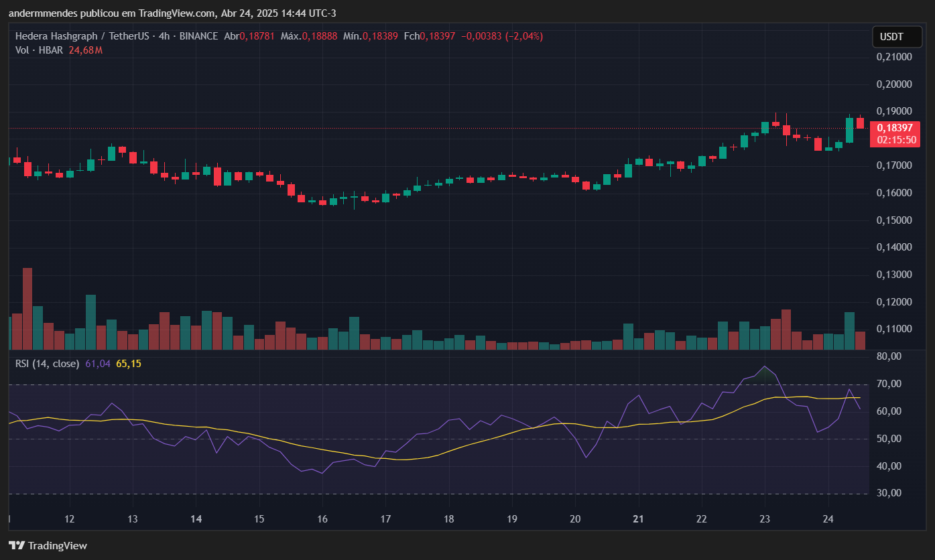
Task: Click bold day 21 on the time axis
Action: 639,519
